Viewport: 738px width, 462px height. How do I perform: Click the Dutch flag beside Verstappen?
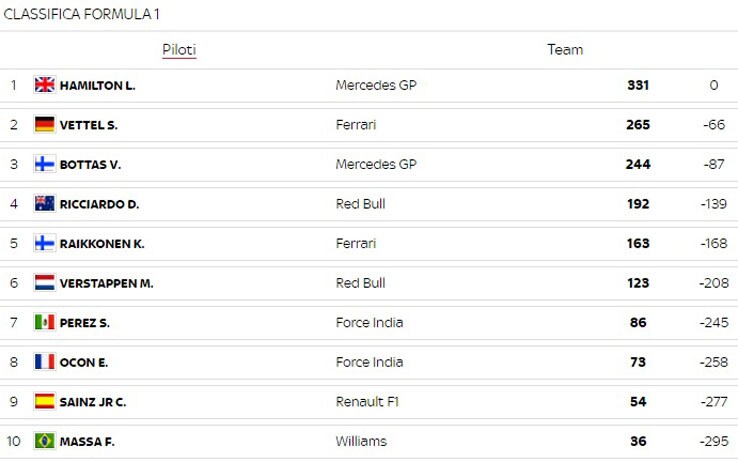[45, 283]
